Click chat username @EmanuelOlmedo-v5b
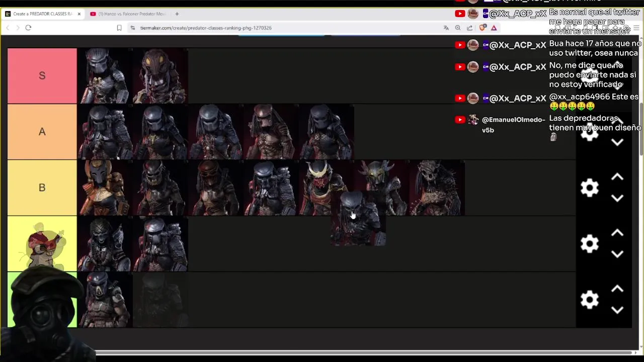The width and height of the screenshot is (644, 362). pos(513,125)
